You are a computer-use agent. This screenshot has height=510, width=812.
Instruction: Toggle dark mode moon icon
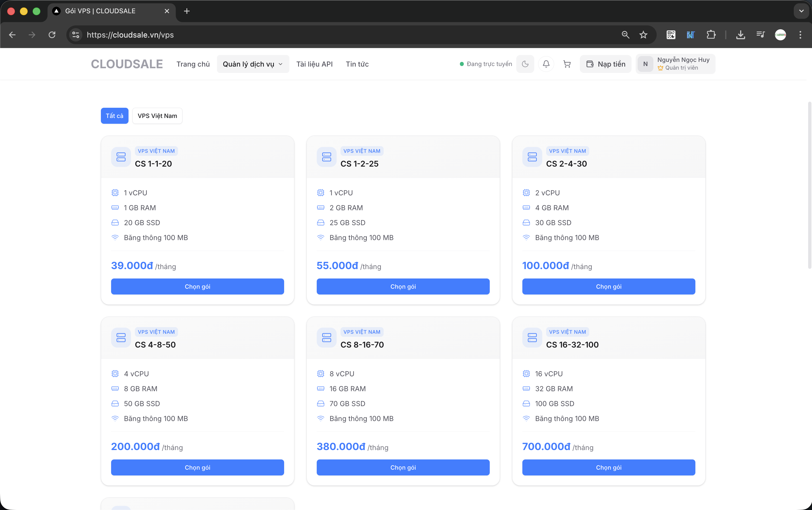[x=525, y=64]
